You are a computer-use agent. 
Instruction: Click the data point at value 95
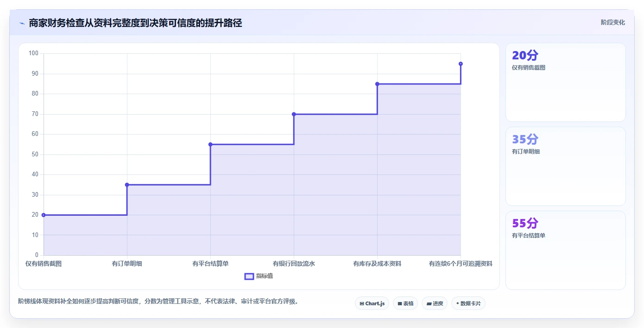[461, 64]
